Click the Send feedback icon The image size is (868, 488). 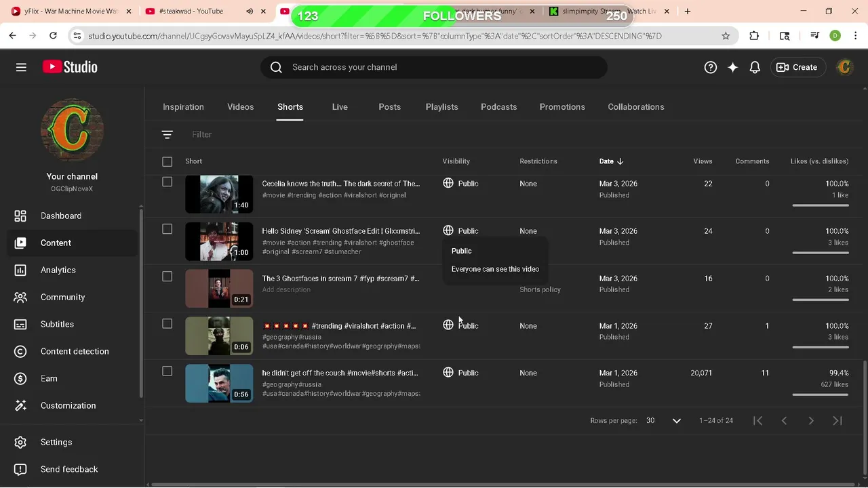click(x=20, y=469)
